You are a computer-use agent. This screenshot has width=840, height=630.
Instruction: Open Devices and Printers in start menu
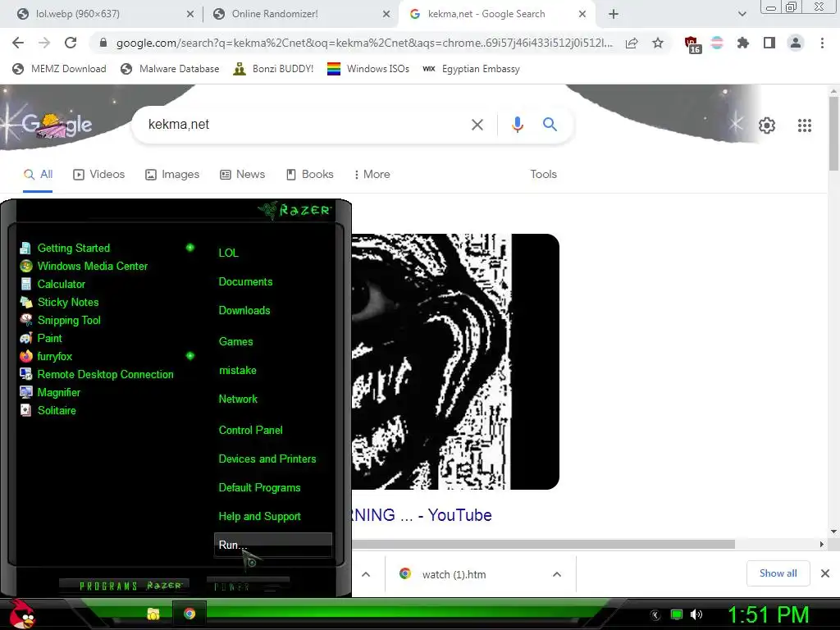267,459
